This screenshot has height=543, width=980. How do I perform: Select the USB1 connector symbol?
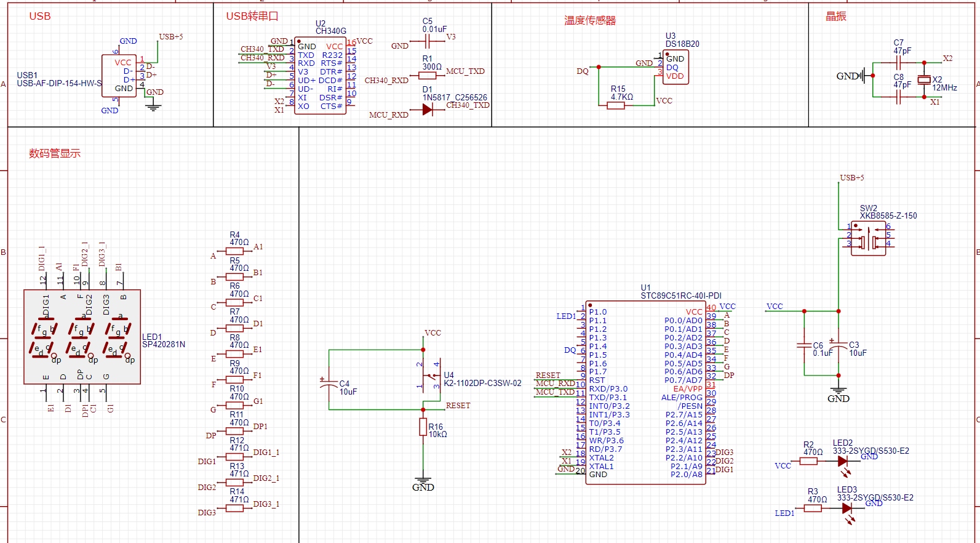(x=119, y=76)
